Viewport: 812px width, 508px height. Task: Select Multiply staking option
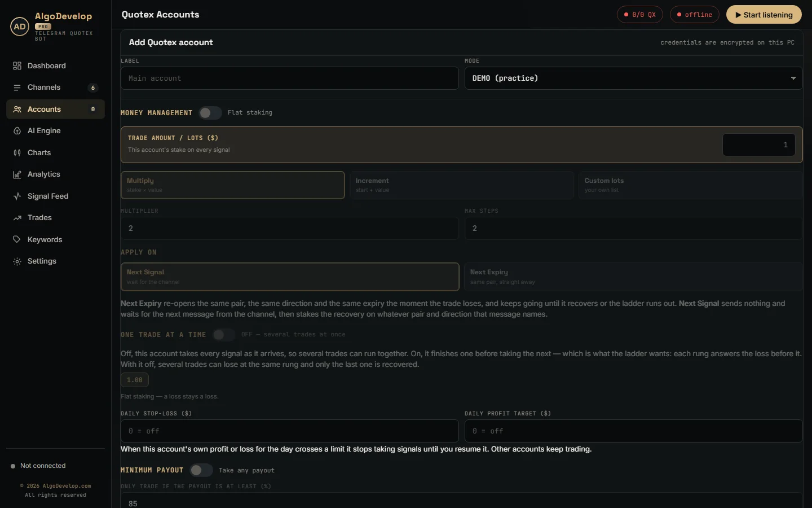pos(233,185)
